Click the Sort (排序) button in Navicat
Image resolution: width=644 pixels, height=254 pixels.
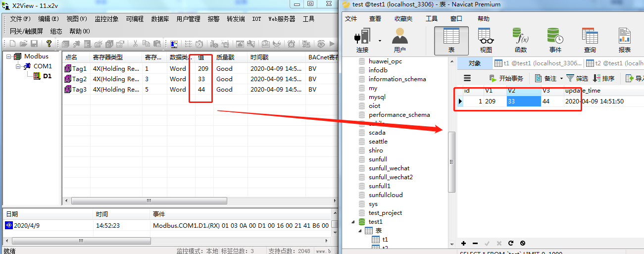pyautogui.click(x=603, y=78)
